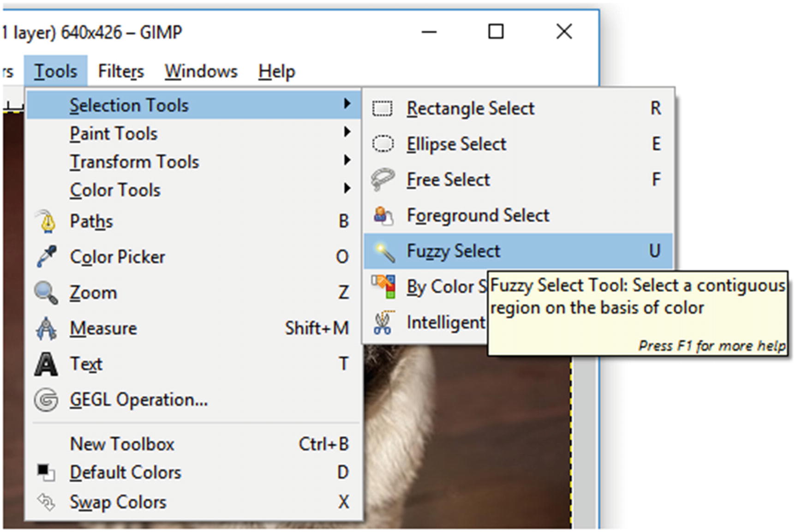Click the Swap Colors arrows icon
796x532 pixels.
(x=46, y=502)
